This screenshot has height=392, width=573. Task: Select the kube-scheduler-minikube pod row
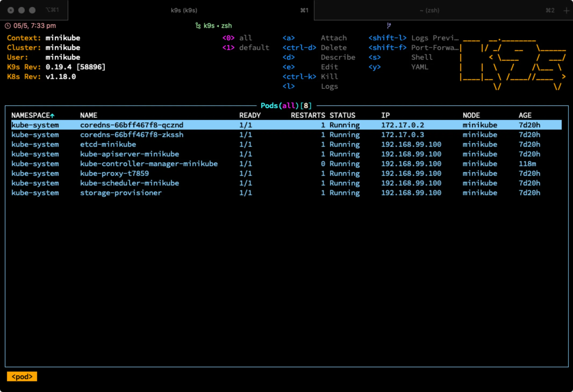click(286, 183)
